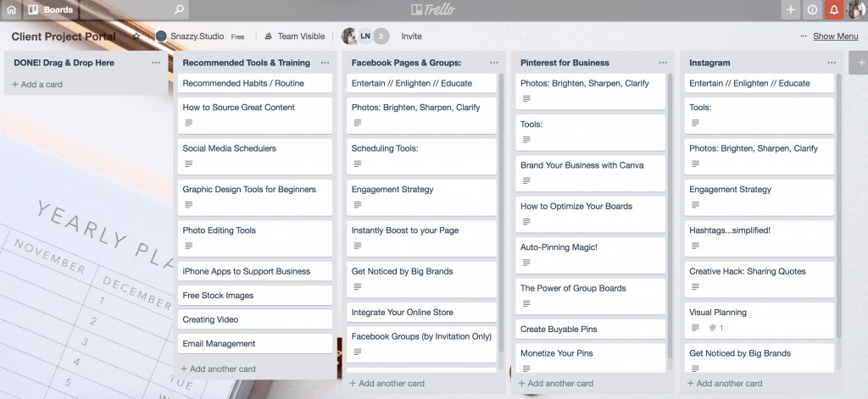Click the LN member avatar

pos(365,36)
